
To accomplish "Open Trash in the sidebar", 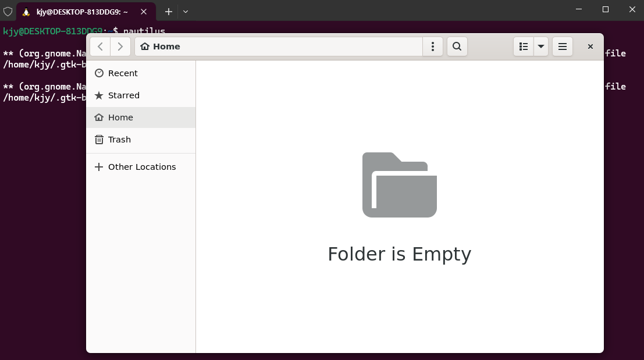I will (x=141, y=140).
